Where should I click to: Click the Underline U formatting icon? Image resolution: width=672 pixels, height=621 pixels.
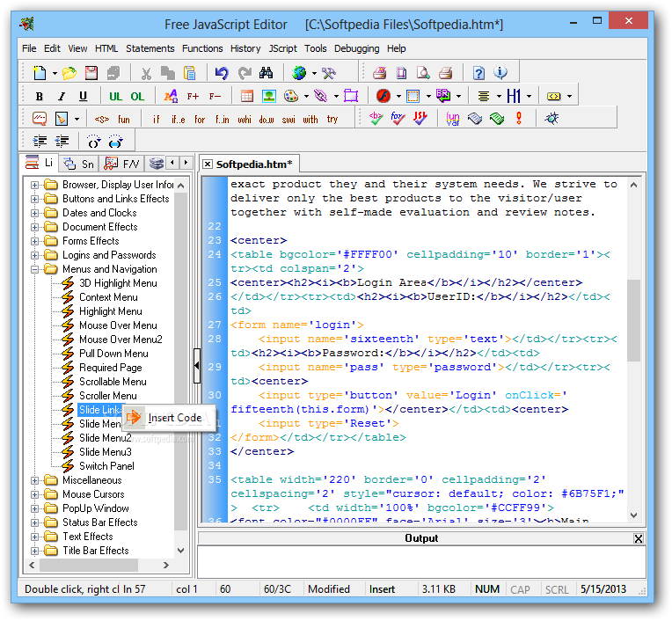[x=84, y=97]
